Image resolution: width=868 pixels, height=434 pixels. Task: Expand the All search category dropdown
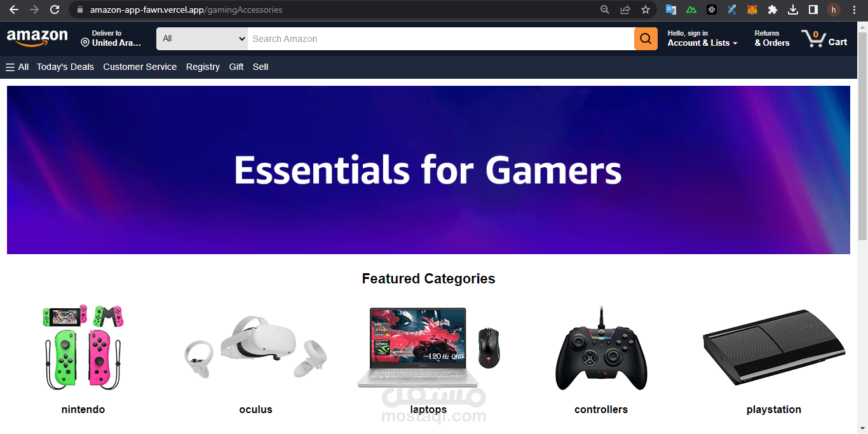[x=202, y=39]
